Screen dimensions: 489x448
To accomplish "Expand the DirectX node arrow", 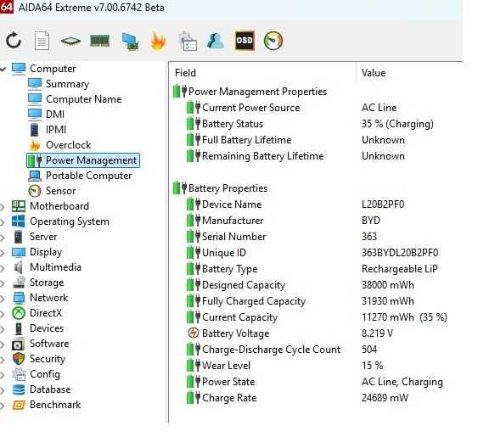I will click(x=3, y=313).
